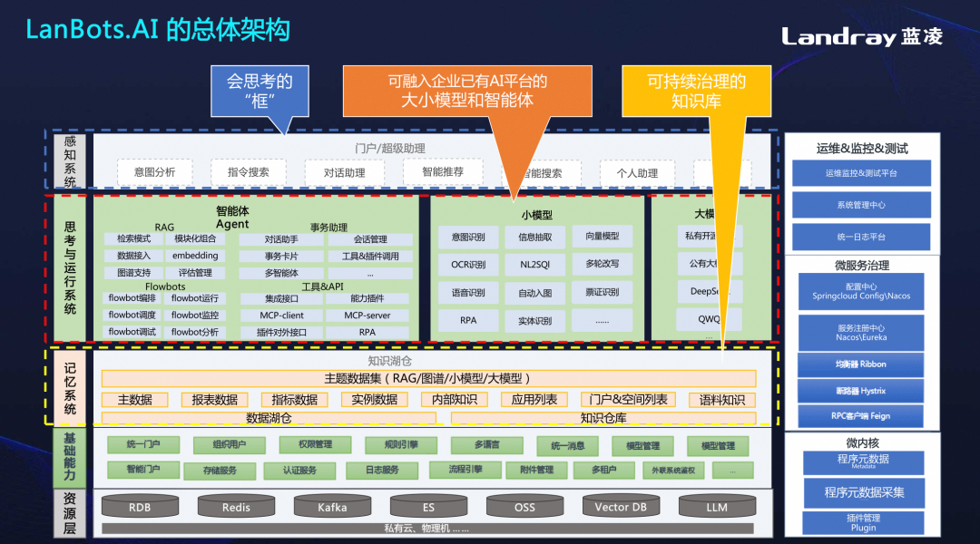980x544 pixels.
Task: Click the flowbot调试 cell
Action: [x=132, y=332]
